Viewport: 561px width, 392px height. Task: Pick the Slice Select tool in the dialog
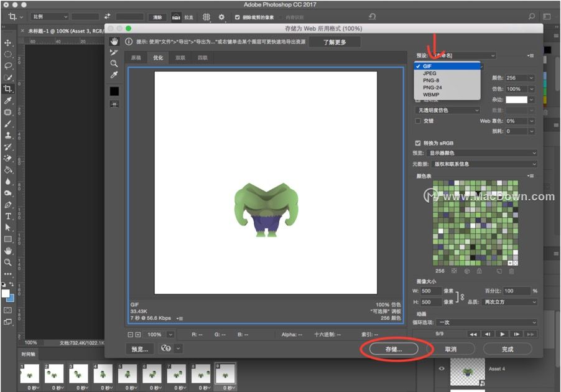point(114,53)
